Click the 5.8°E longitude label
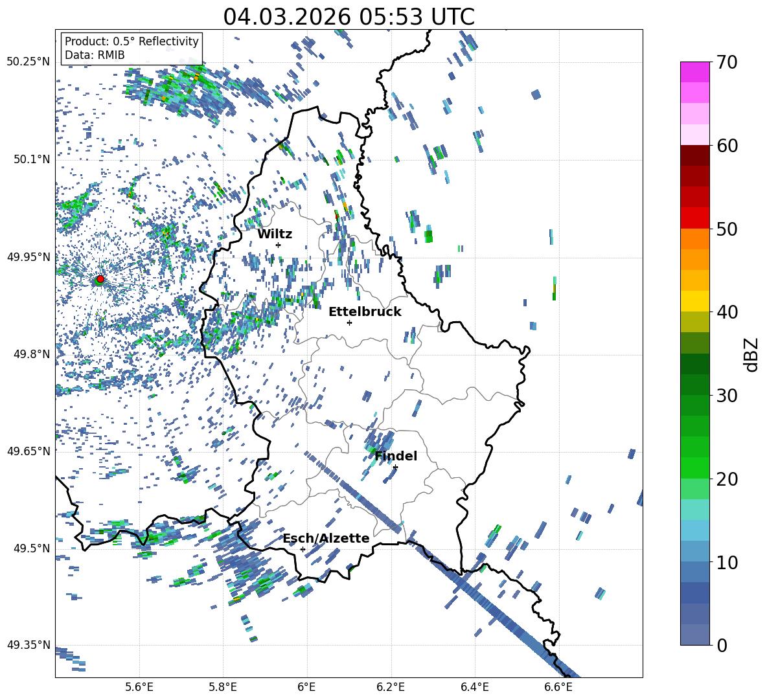The width and height of the screenshot is (767, 700). click(223, 687)
